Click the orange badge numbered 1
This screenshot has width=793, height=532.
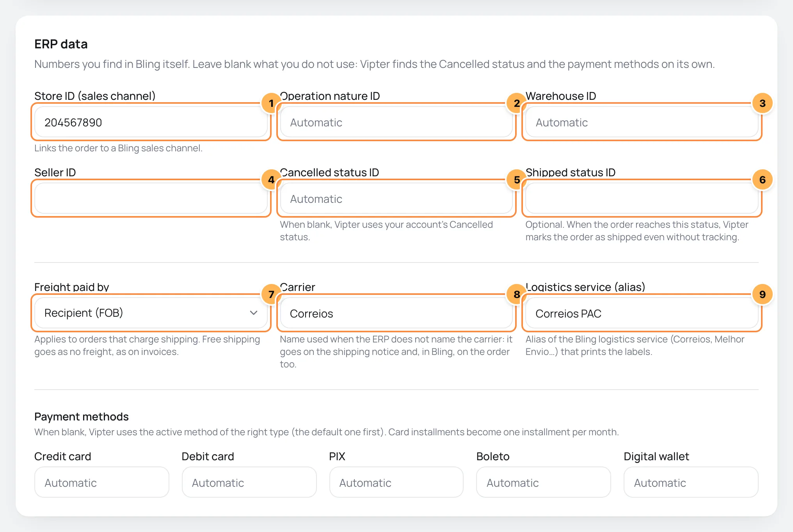(271, 103)
